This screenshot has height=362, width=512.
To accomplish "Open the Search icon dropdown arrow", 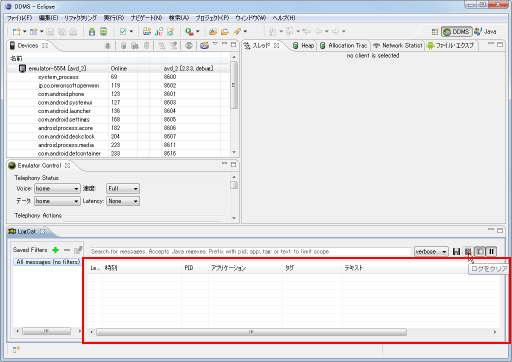I will pos(245,32).
